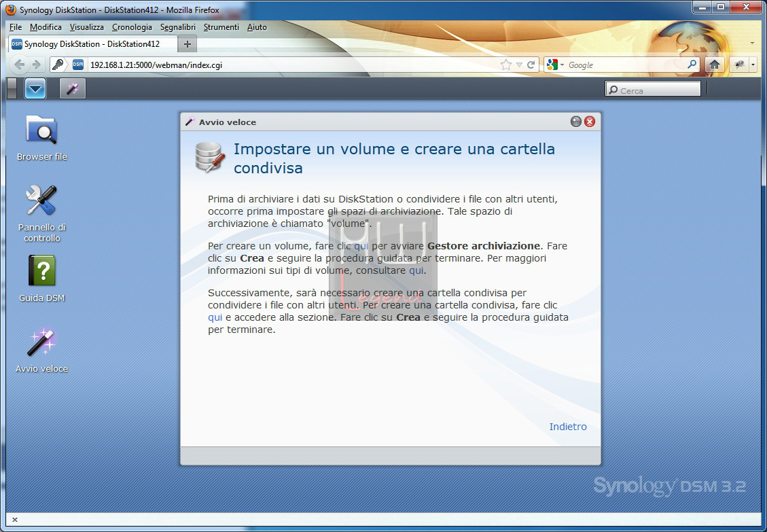Close the Firefox window
Image resolution: width=767 pixels, height=532 pixels.
click(747, 7)
